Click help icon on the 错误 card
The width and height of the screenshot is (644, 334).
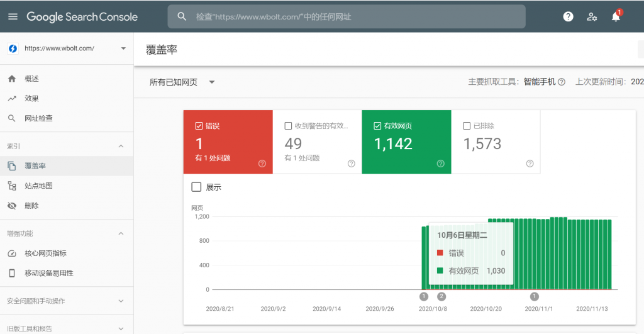[x=262, y=164]
